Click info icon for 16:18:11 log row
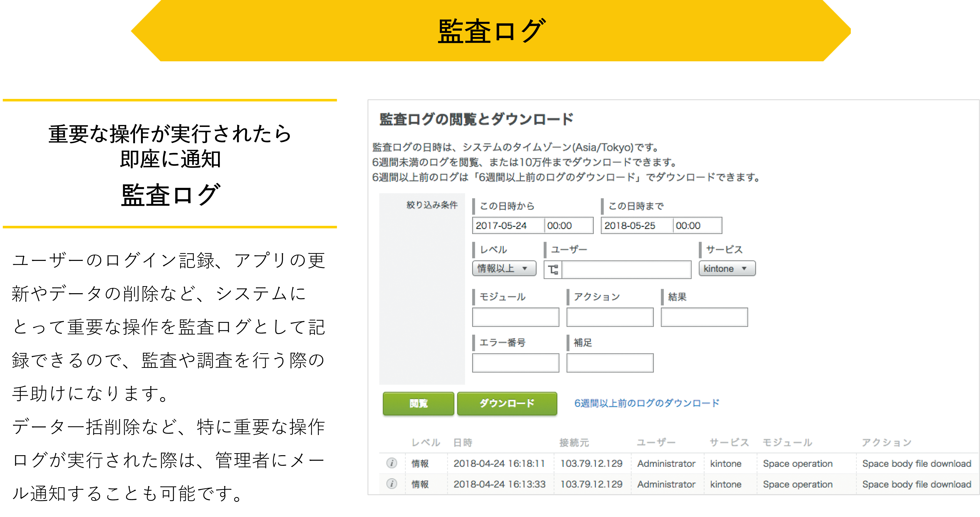The width and height of the screenshot is (980, 517). click(x=391, y=463)
